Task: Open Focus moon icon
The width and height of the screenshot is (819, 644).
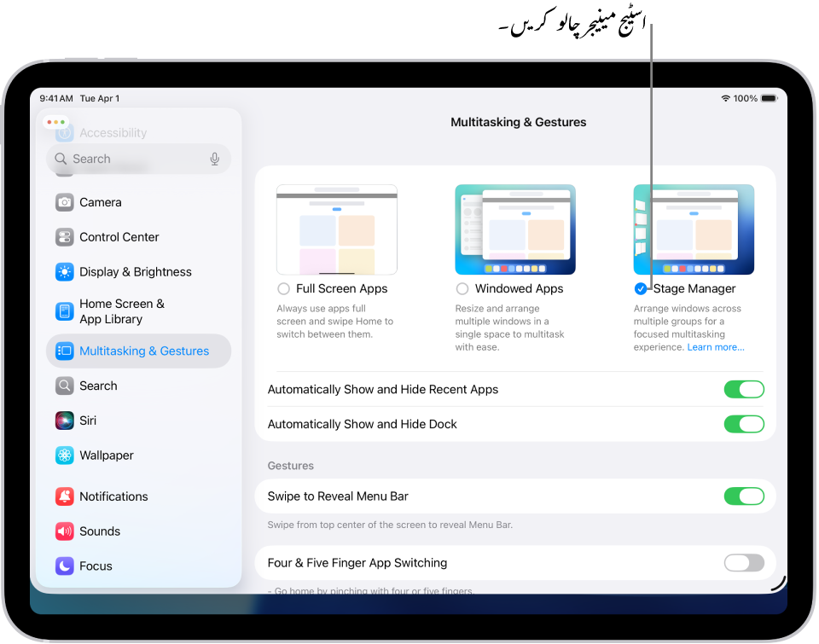Action: click(x=64, y=566)
